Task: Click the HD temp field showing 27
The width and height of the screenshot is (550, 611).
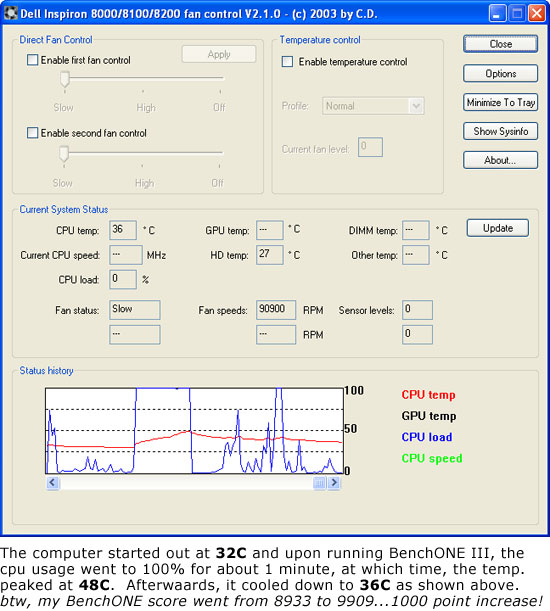Action: [270, 255]
